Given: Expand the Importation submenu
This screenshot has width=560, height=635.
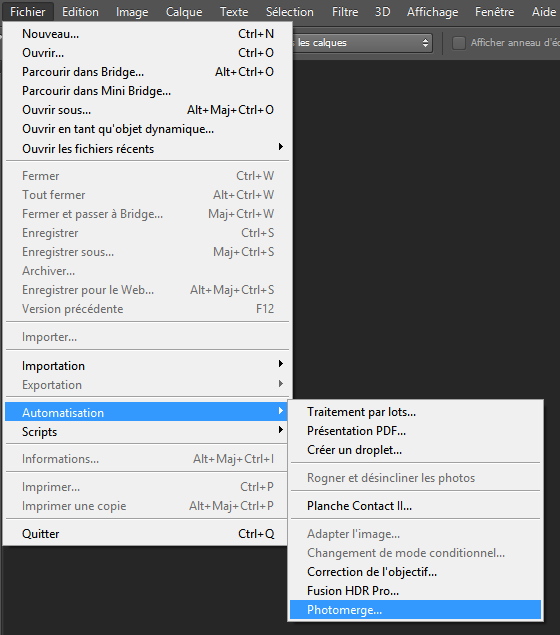Looking at the screenshot, I should coord(147,365).
